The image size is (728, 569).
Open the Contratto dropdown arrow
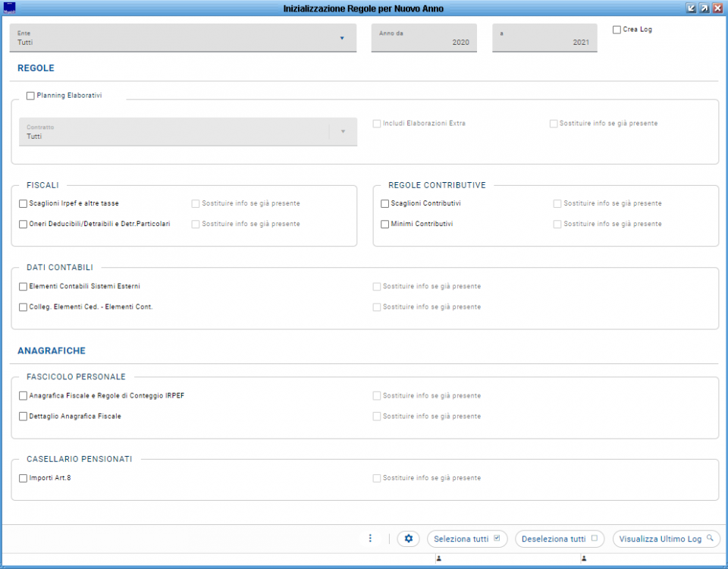tap(343, 132)
